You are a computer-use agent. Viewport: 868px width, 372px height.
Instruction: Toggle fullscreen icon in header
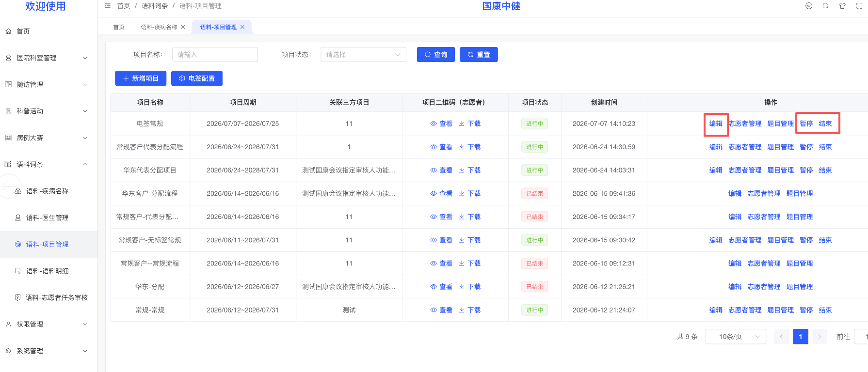pos(859,6)
